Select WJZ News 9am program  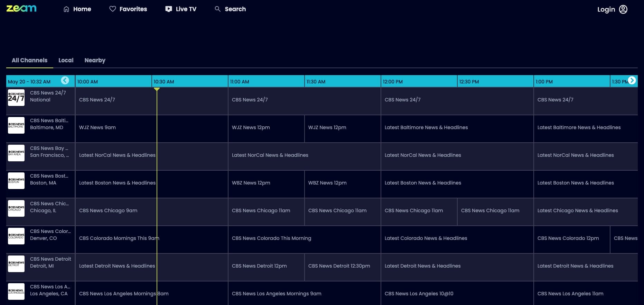click(152, 129)
